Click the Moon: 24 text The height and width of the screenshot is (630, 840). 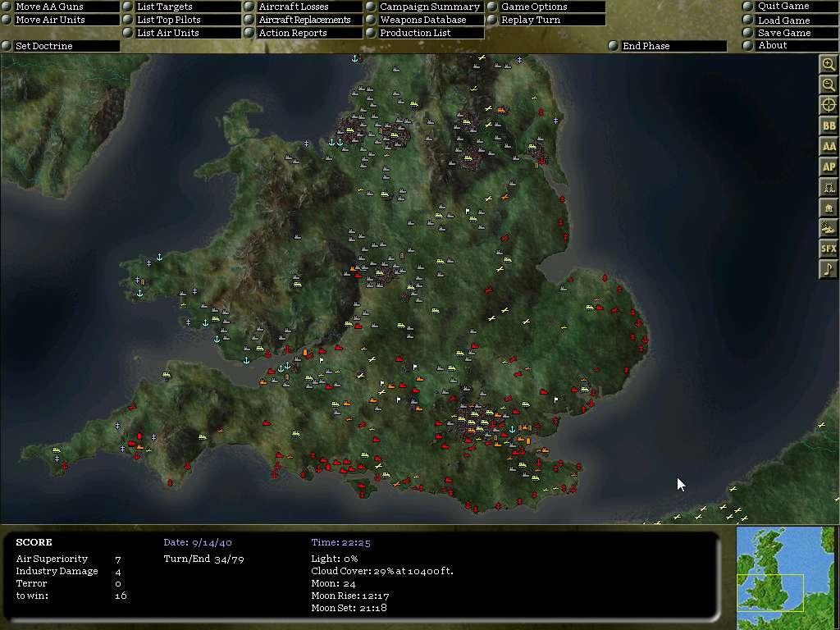pos(333,583)
